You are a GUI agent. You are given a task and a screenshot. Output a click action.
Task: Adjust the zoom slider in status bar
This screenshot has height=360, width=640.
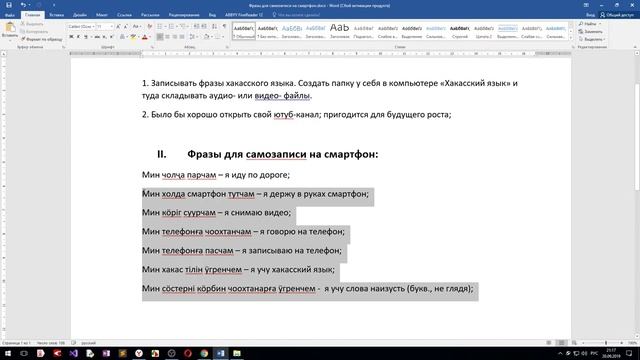coord(606,343)
